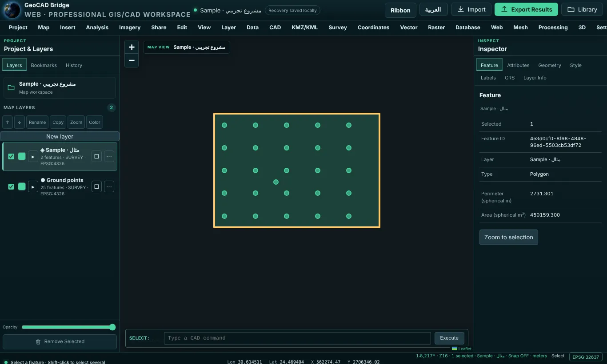Open the Geometry tab in Inspector

pyautogui.click(x=550, y=65)
